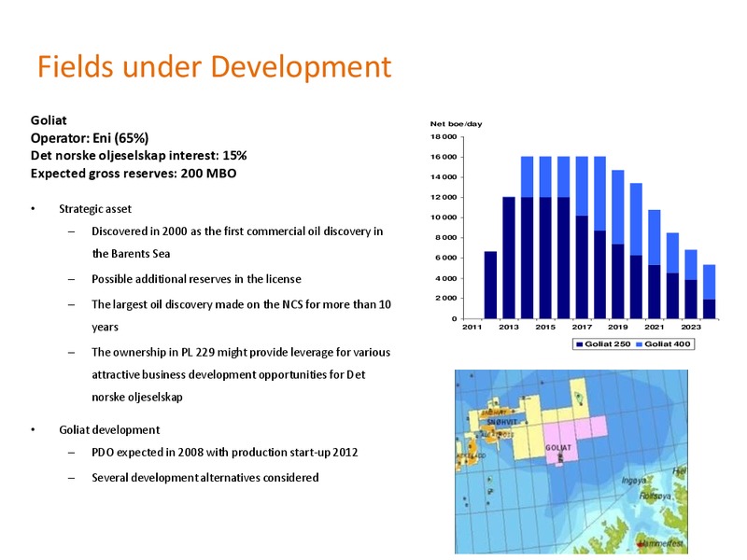
Task: Click the '2015' x-axis label
Action: (x=545, y=328)
